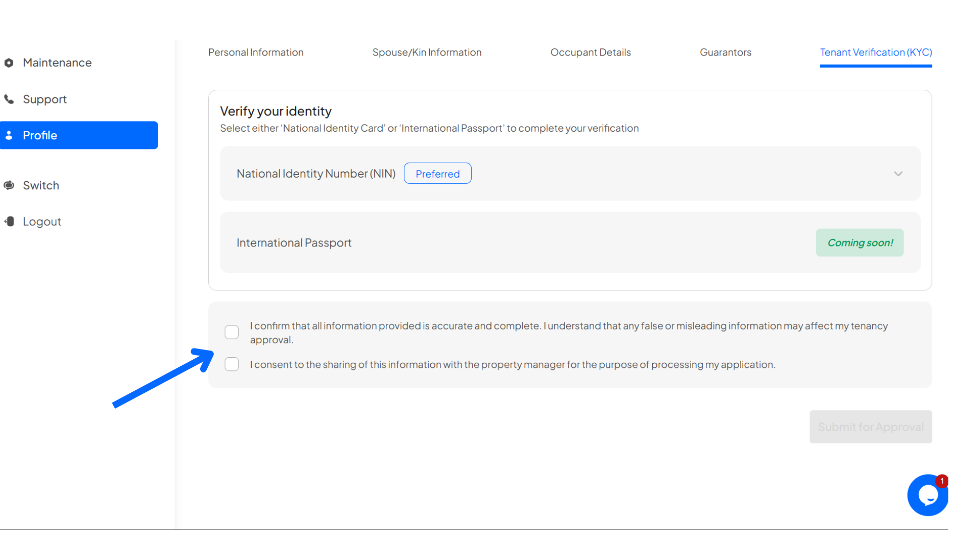Tick the consent to sharing checkbox
980x551 pixels.
232,364
